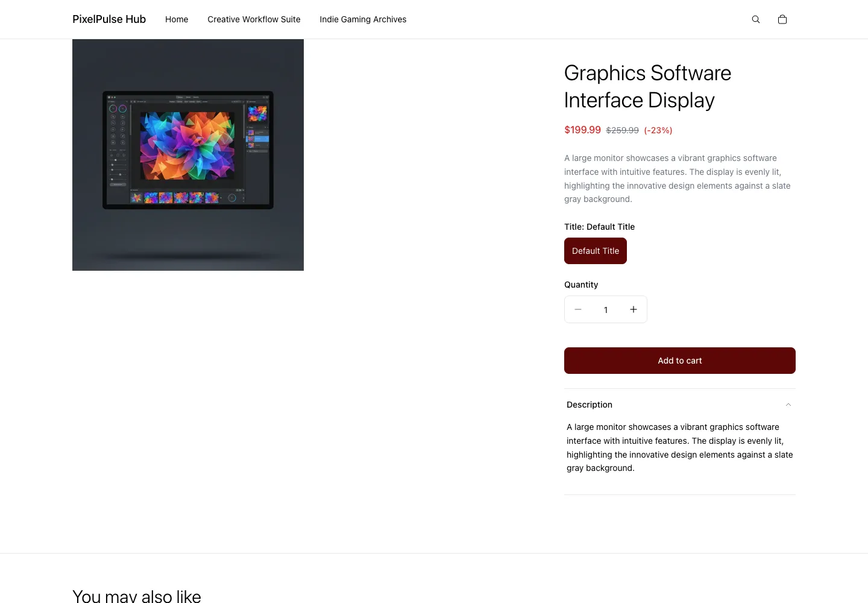Click the Quantity label
The width and height of the screenshot is (868, 603).
click(x=581, y=285)
